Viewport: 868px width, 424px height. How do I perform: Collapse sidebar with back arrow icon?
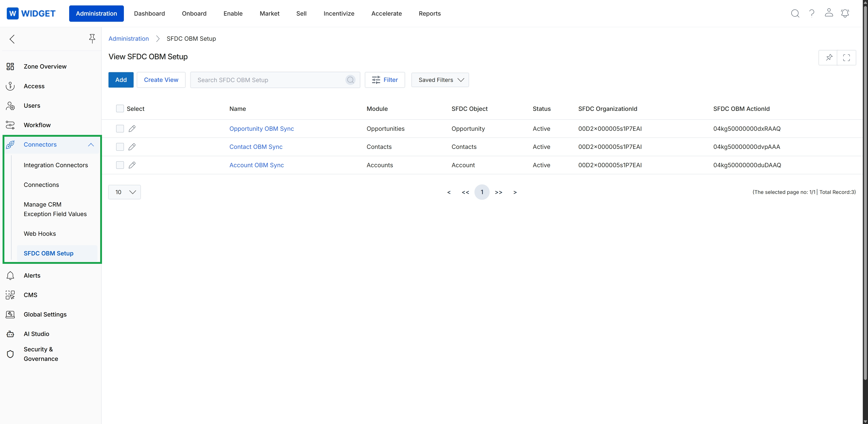[x=12, y=39]
